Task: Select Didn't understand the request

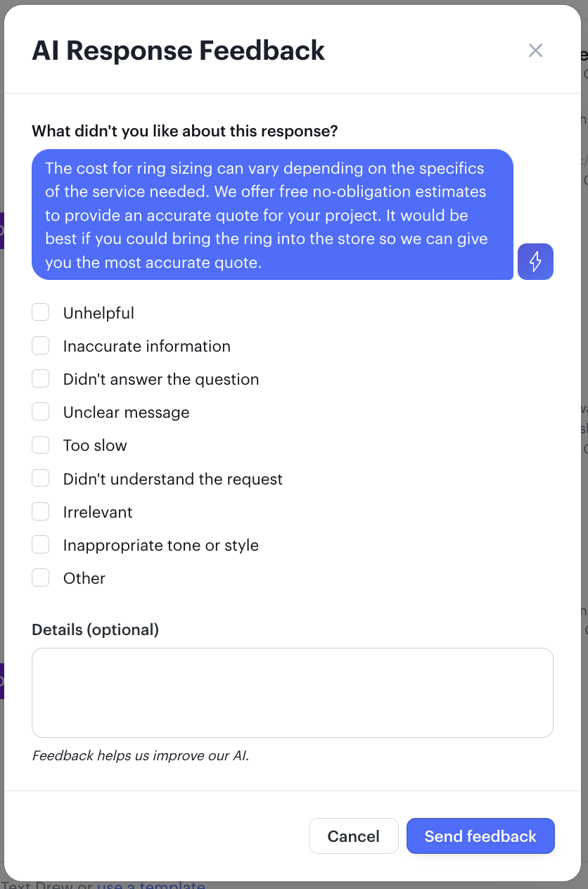Action: pyautogui.click(x=40, y=478)
